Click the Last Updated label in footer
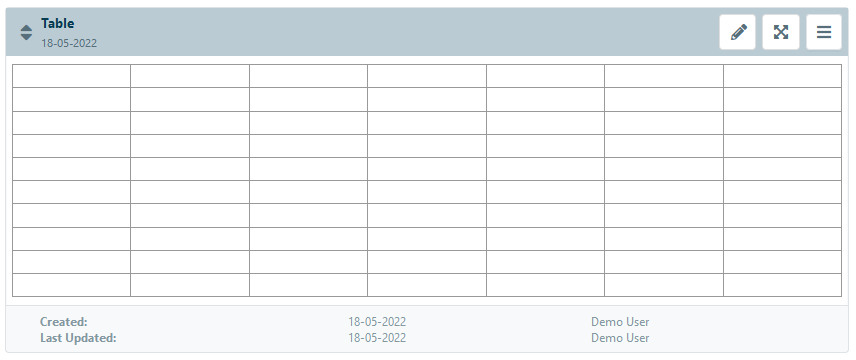 (78, 338)
